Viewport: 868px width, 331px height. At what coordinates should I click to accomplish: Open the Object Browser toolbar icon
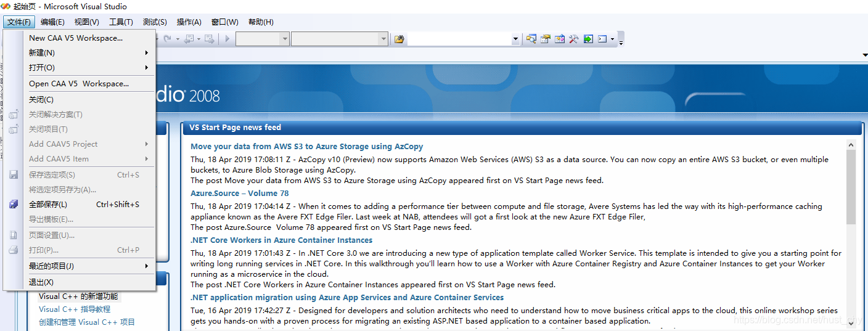click(x=559, y=39)
